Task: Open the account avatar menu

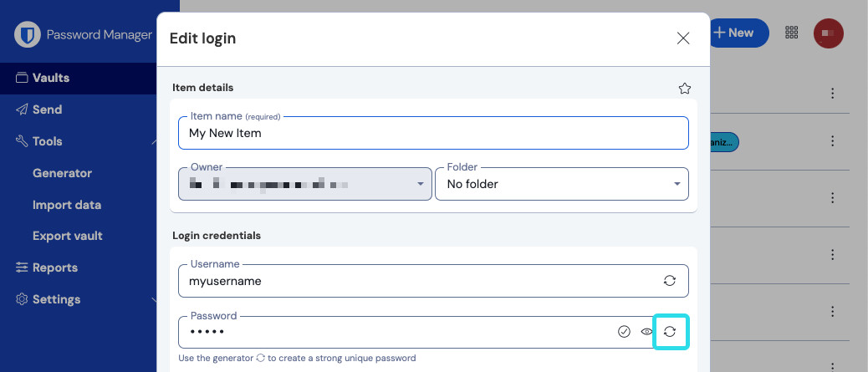Action: (828, 33)
